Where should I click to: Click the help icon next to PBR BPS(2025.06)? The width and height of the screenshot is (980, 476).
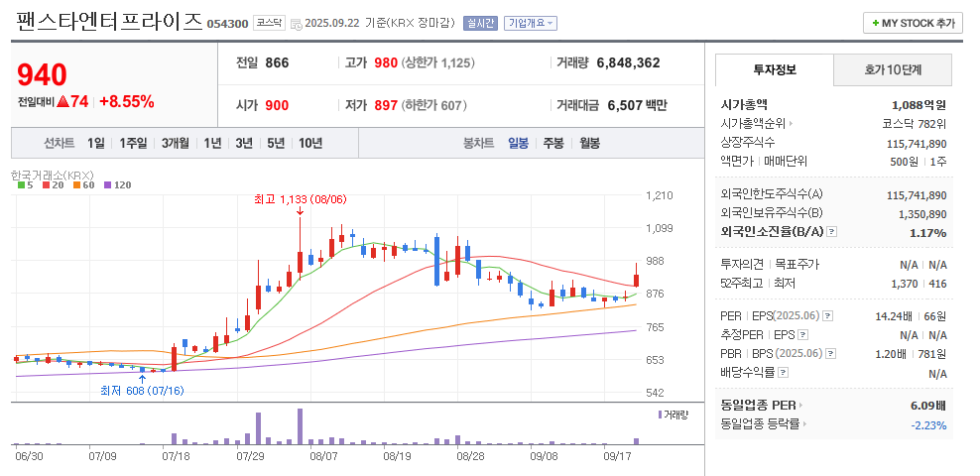coord(830,354)
